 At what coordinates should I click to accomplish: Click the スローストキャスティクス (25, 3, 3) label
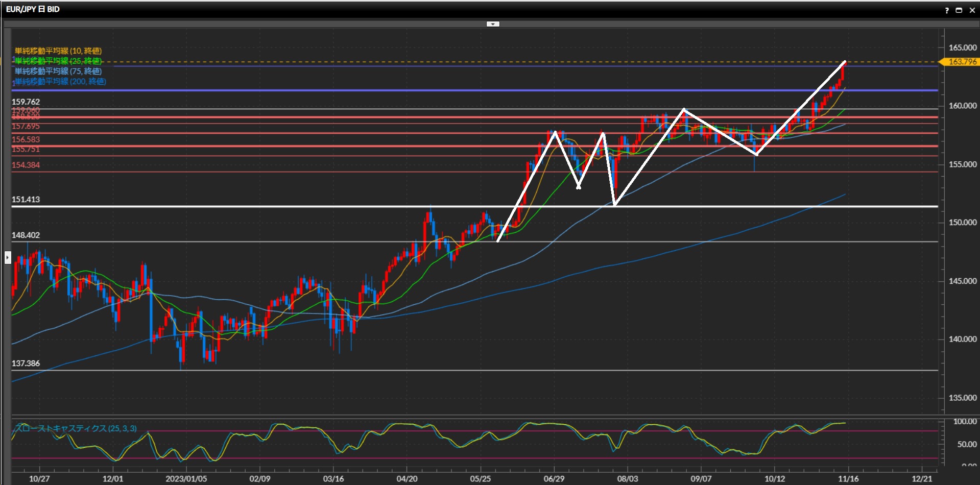pyautogui.click(x=76, y=428)
